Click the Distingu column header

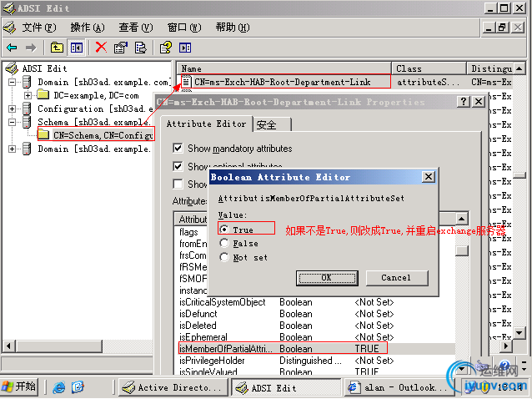(x=490, y=68)
